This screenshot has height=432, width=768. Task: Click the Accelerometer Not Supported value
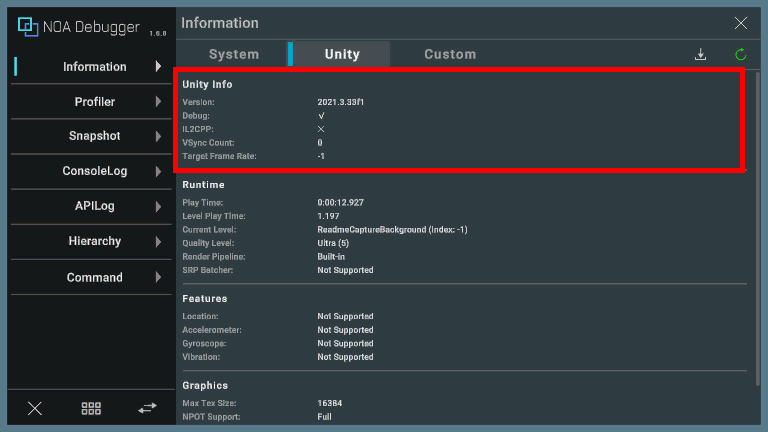345,330
